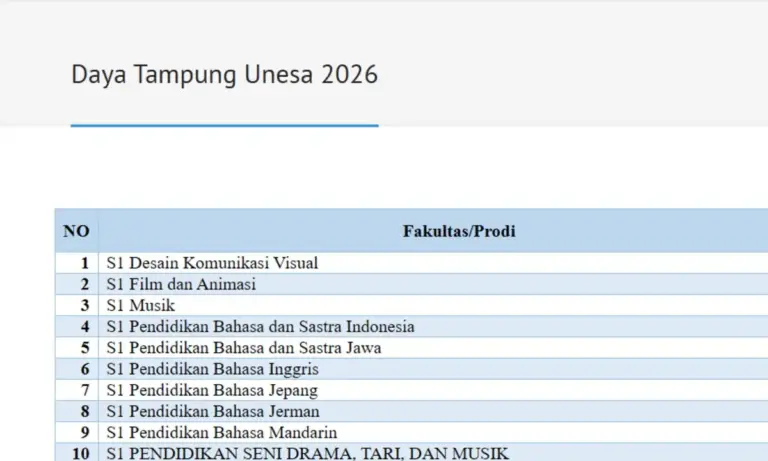Click the 'Daya Tampung Unesa 2026' heading
The width and height of the screenshot is (768, 461).
pyautogui.click(x=224, y=74)
